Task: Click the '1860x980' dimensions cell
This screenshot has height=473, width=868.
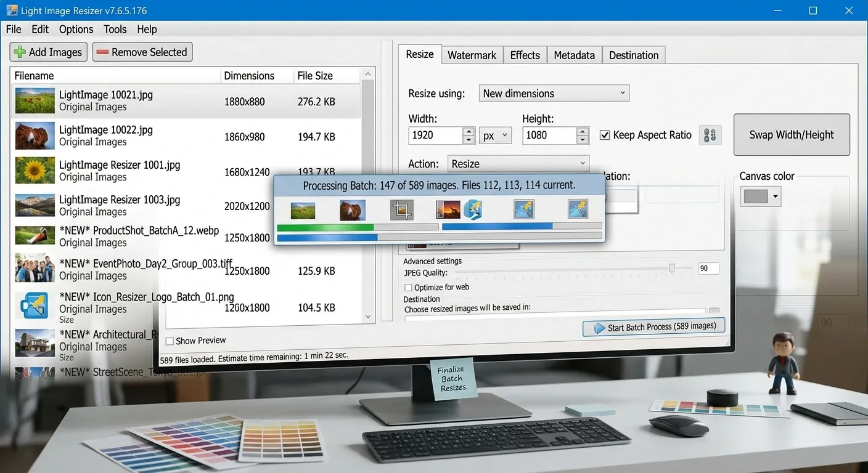Action: coord(245,137)
